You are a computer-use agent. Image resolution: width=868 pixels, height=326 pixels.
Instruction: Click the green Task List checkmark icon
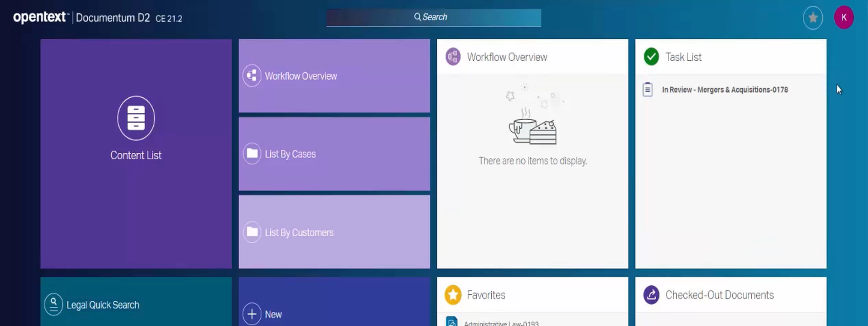tap(651, 57)
